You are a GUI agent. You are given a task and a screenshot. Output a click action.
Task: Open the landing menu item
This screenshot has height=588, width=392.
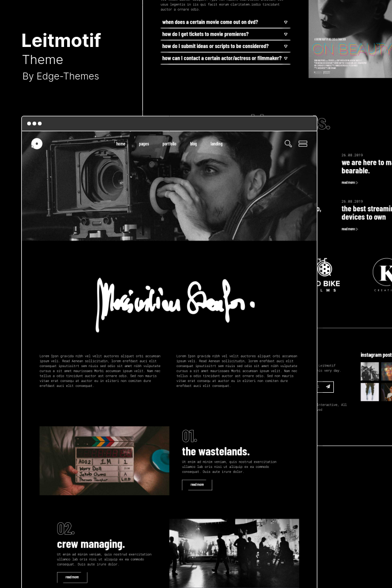[217, 144]
